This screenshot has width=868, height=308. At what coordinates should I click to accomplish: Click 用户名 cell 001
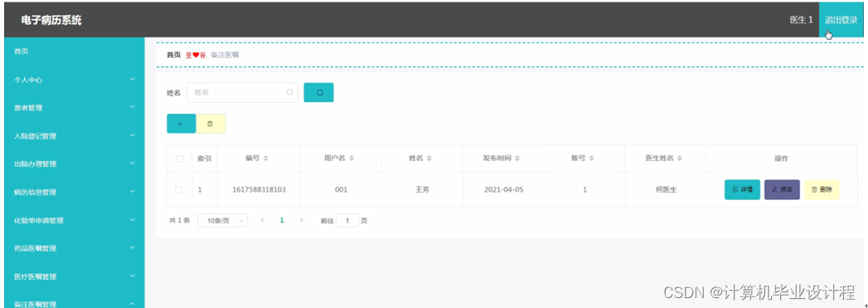click(x=341, y=189)
